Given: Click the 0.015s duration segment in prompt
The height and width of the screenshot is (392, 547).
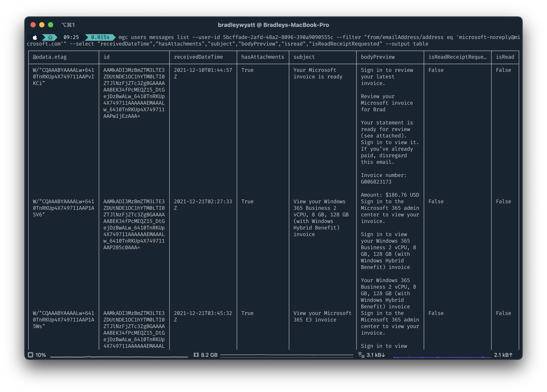Looking at the screenshot, I should tap(100, 37).
